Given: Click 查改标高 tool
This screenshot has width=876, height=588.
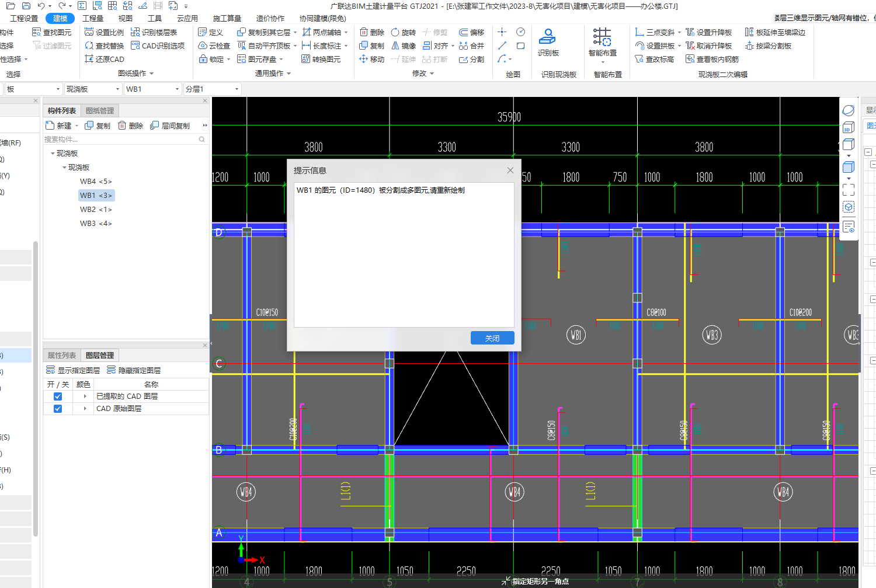Looking at the screenshot, I should (x=655, y=59).
